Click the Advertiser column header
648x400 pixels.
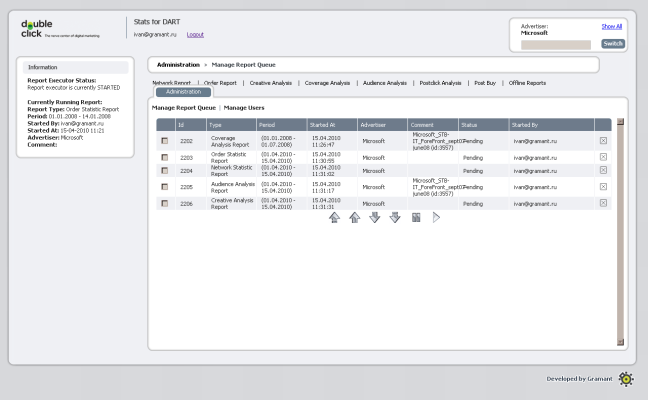click(x=383, y=125)
